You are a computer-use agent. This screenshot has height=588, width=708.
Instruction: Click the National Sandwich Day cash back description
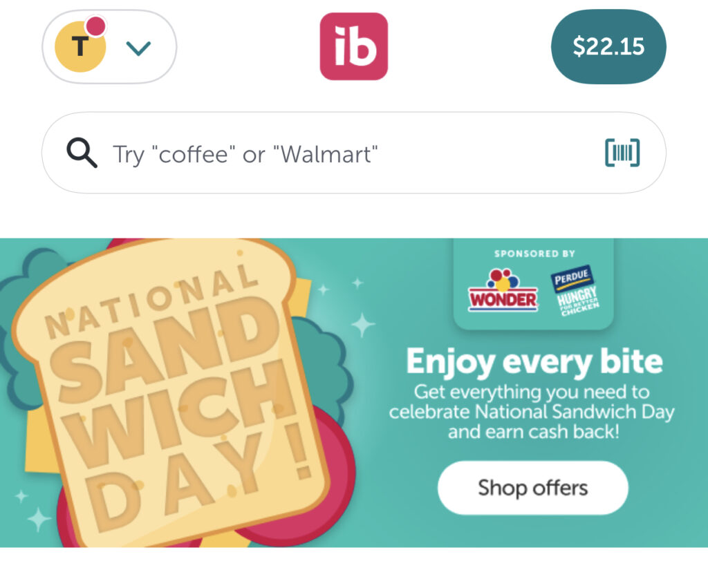tap(531, 412)
